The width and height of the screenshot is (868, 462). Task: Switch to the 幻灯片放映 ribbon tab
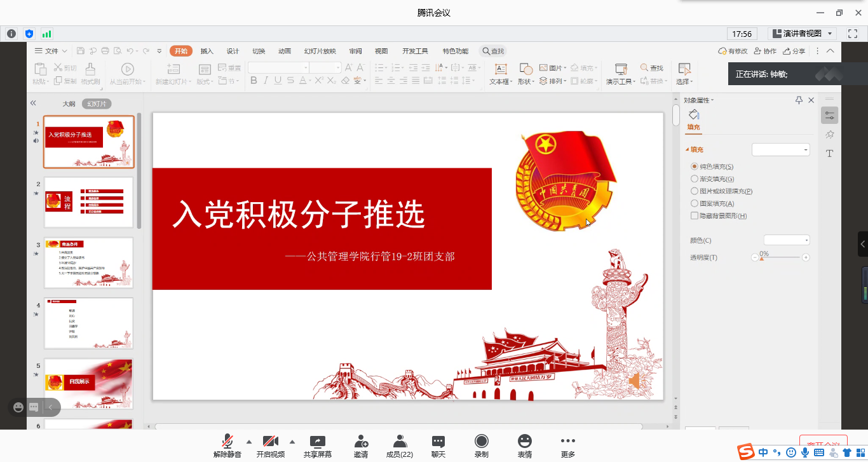tap(320, 51)
